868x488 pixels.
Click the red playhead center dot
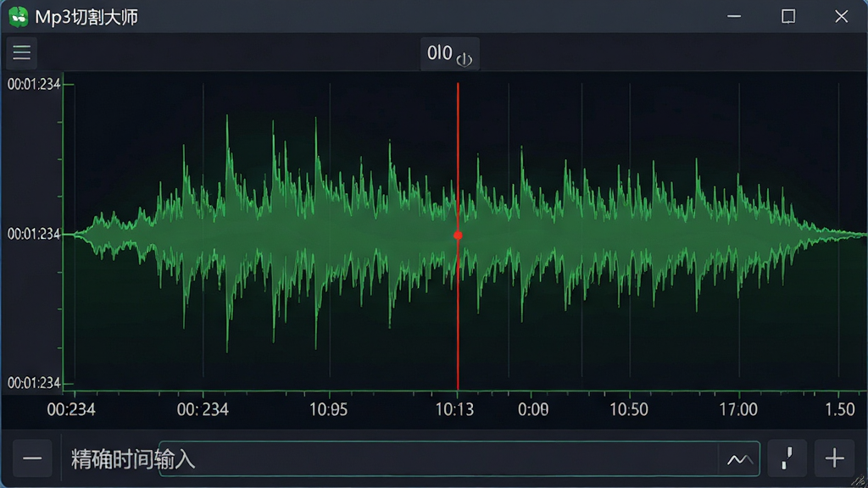(458, 236)
